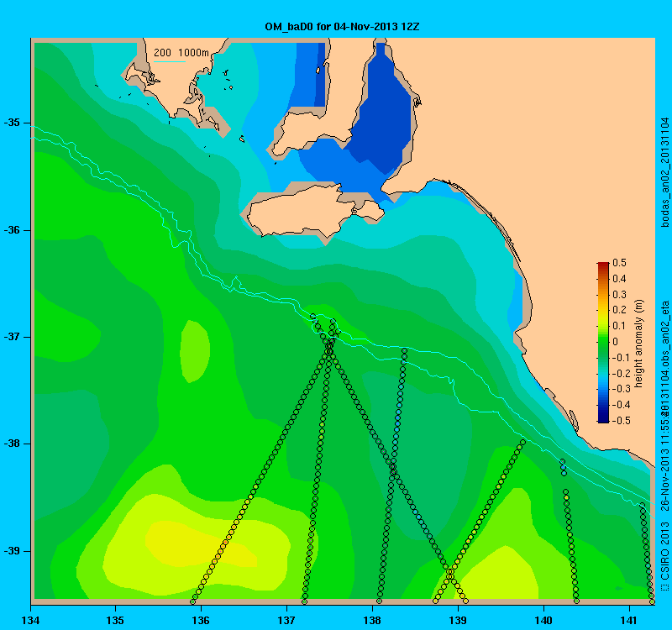Click the longitude axis label '138'

(372, 620)
